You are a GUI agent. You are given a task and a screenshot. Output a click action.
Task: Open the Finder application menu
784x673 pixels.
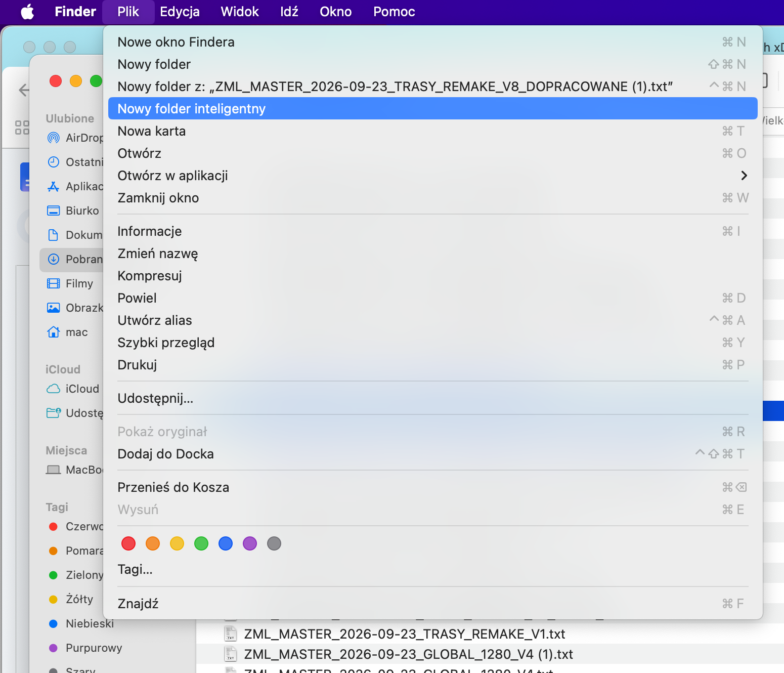point(75,12)
